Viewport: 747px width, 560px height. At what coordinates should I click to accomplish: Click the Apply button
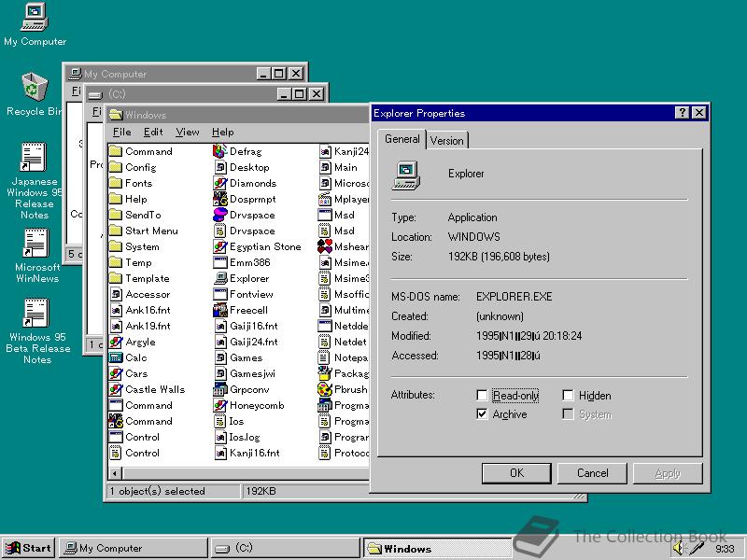click(x=668, y=473)
